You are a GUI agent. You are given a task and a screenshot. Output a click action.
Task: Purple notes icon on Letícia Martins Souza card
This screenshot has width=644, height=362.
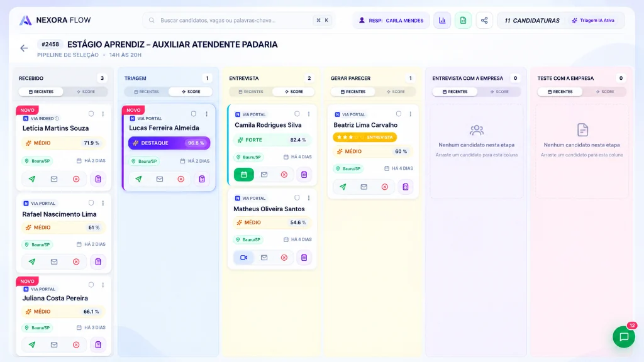click(98, 179)
